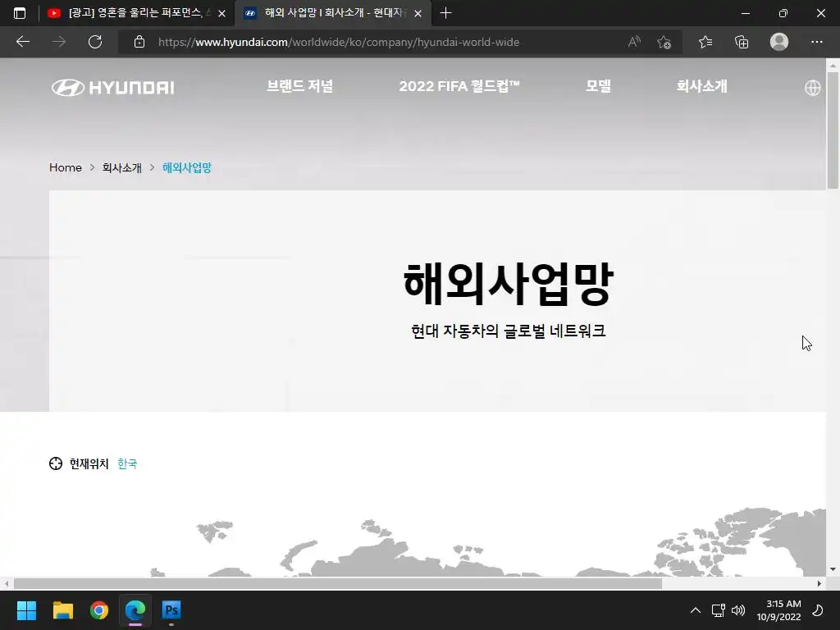The image size is (840, 630).
Task: View site information lock icon
Action: (x=139, y=42)
